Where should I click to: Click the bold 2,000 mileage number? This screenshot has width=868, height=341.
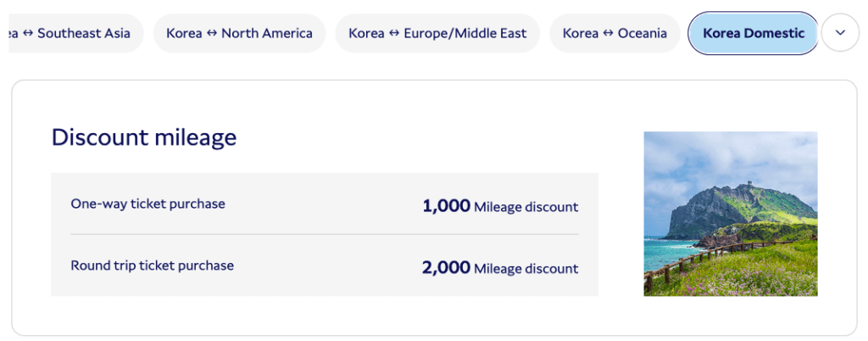(x=446, y=268)
